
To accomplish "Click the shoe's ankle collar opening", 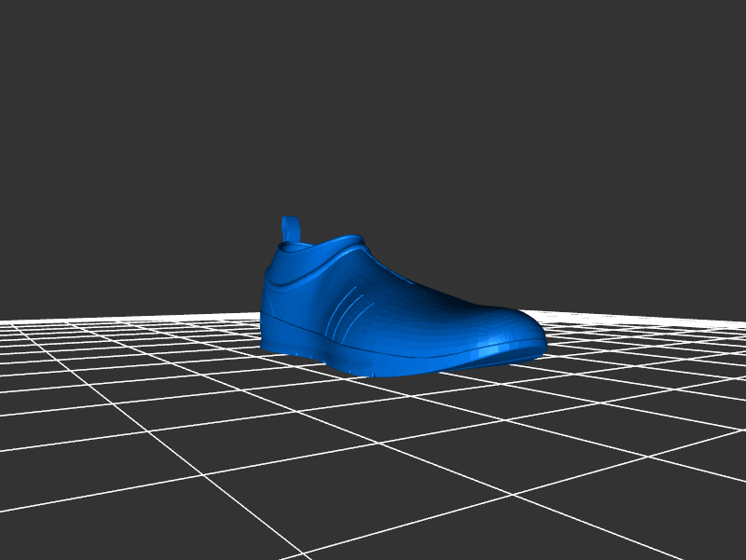I will pyautogui.click(x=322, y=245).
